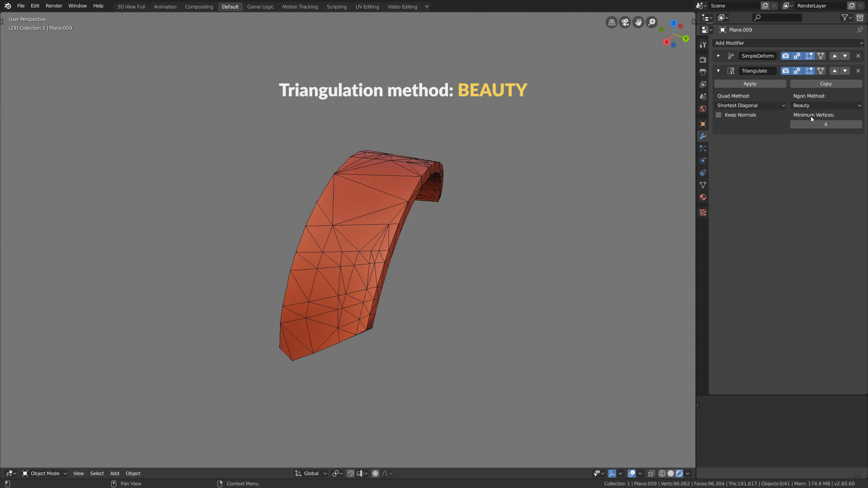
Task: Switch to solid viewport shading
Action: 671,473
